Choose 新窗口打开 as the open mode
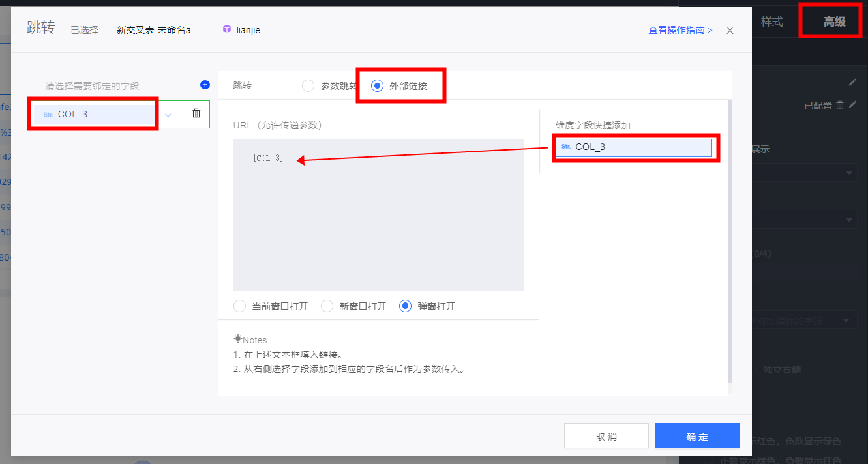Viewport: 868px width, 464px height. (327, 306)
